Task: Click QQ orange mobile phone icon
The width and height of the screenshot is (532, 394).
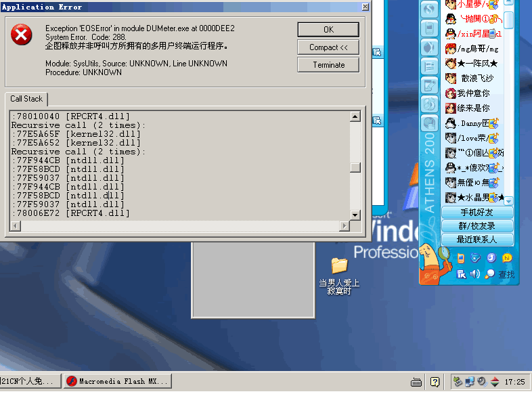Action: tap(461, 258)
